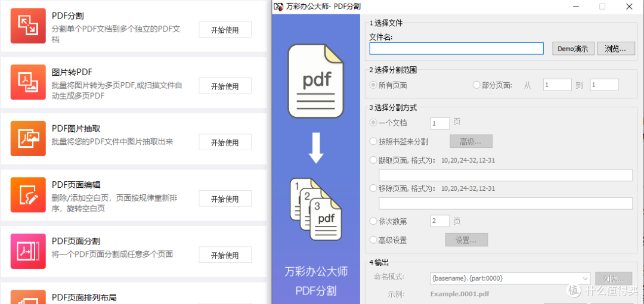
Task: Browse for a file with 浏览...
Action: point(615,48)
